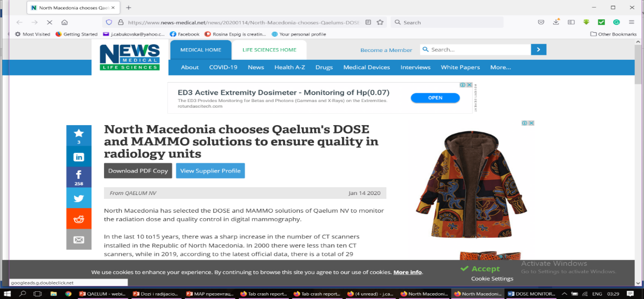This screenshot has width=644, height=299.
Task: Click the Download PDF Copy button
Action: [x=138, y=171]
